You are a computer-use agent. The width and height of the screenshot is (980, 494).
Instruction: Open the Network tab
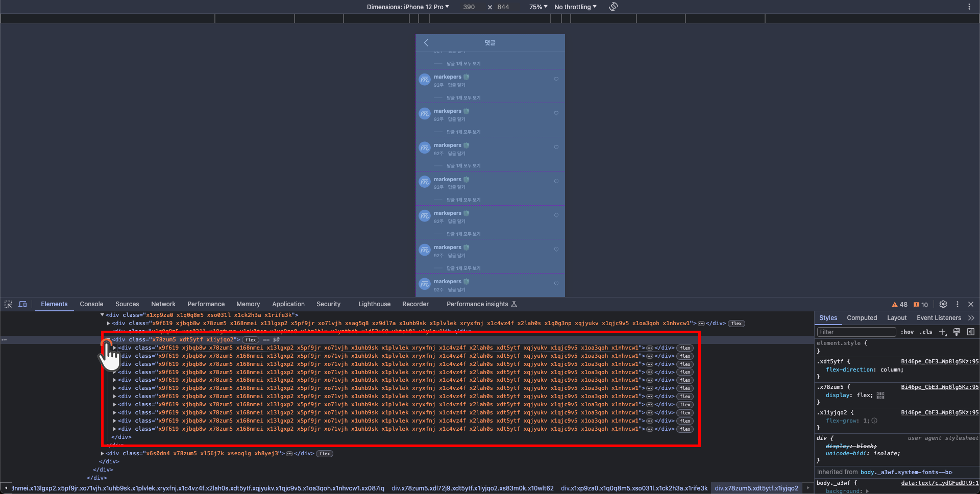pos(163,304)
